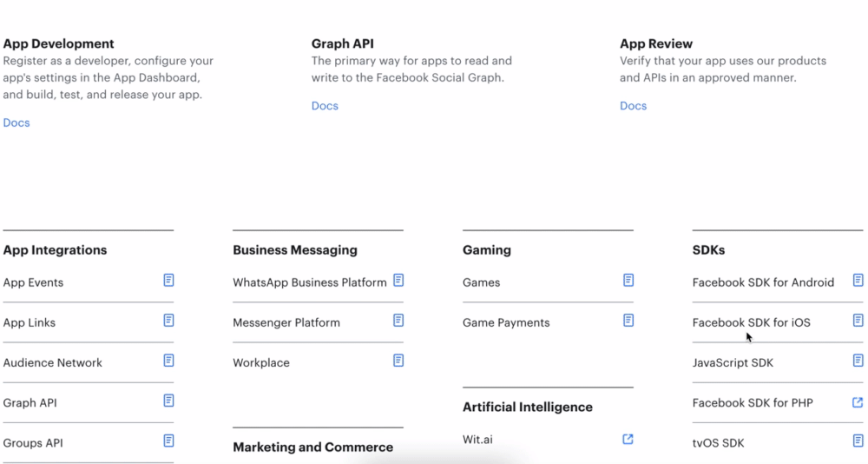This screenshot has height=464, width=868.
Task: Open Facebook SDK for iOS link
Action: tap(751, 322)
